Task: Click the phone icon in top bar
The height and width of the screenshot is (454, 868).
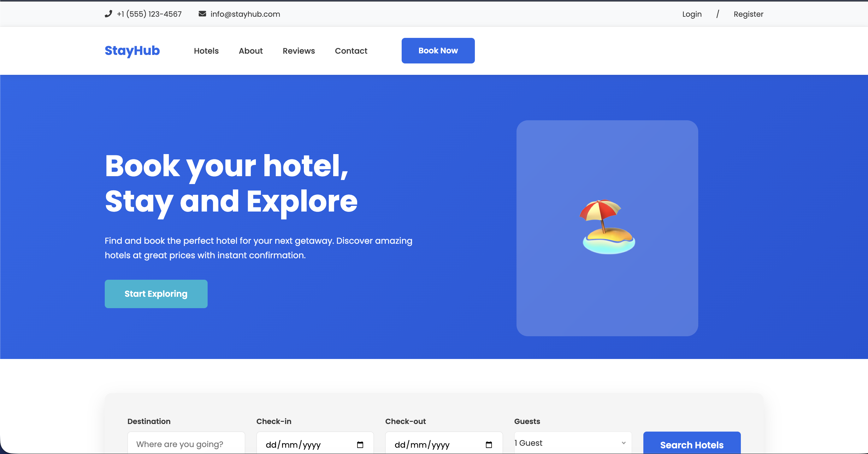Action: tap(108, 14)
